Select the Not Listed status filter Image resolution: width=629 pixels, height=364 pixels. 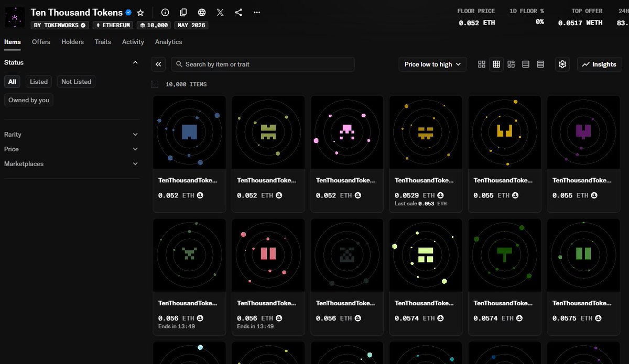click(x=77, y=82)
